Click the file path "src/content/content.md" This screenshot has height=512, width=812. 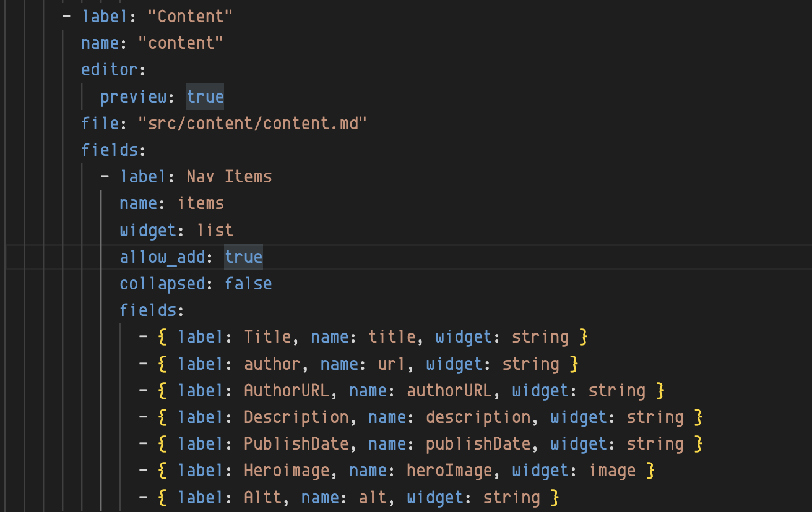[253, 123]
